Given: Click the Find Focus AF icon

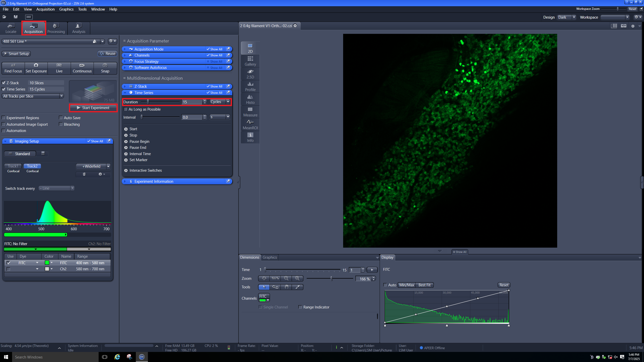Looking at the screenshot, I should click(x=13, y=65).
